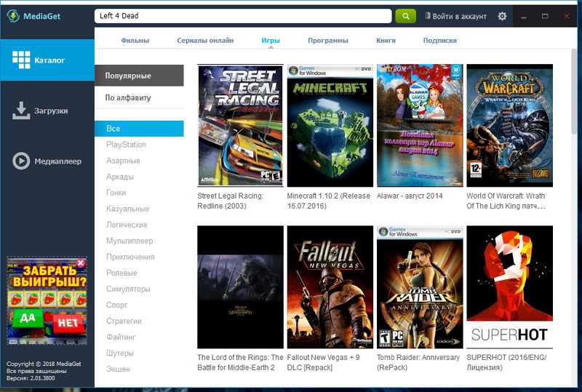This screenshot has height=392, width=582.
Task: Click the Alawar - август 2014 title
Action: (410, 196)
